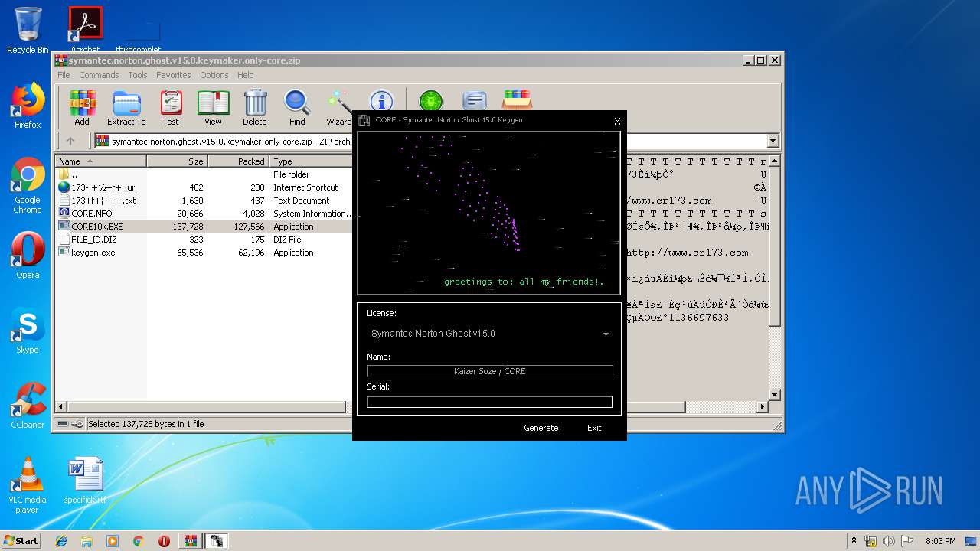Open the Help menu
The height and width of the screenshot is (551, 980).
click(246, 75)
